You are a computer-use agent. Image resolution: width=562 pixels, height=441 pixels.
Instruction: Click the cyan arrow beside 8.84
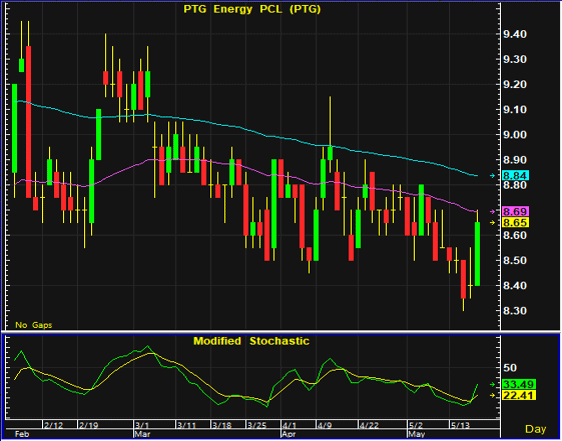493,176
